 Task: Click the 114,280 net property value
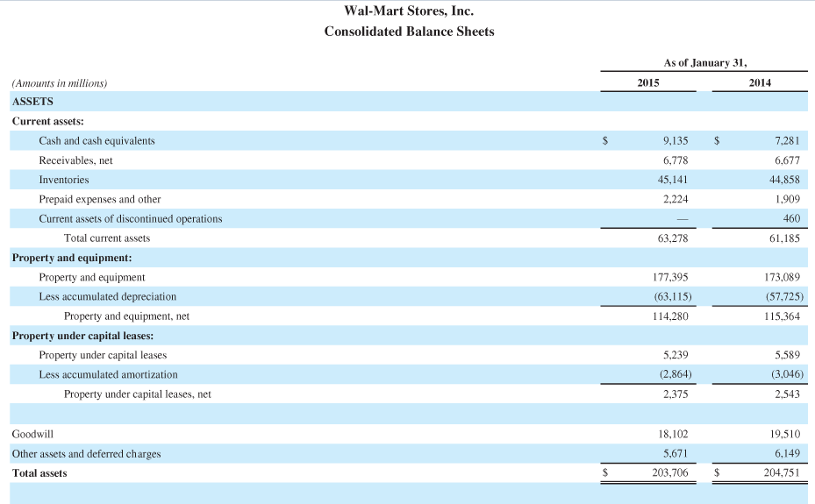pyautogui.click(x=670, y=316)
